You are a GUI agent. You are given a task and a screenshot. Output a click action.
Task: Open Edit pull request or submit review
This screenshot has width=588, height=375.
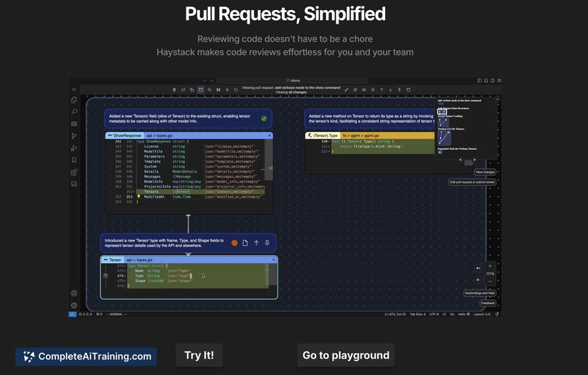[472, 182]
